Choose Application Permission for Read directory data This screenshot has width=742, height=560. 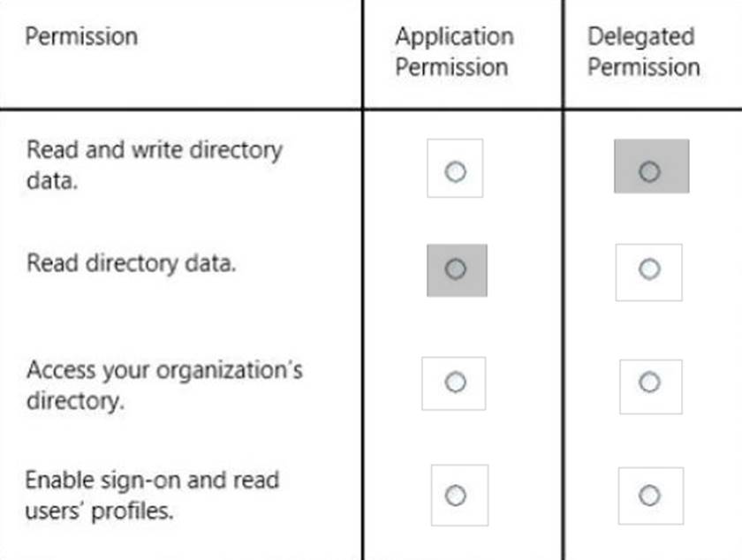(x=455, y=269)
